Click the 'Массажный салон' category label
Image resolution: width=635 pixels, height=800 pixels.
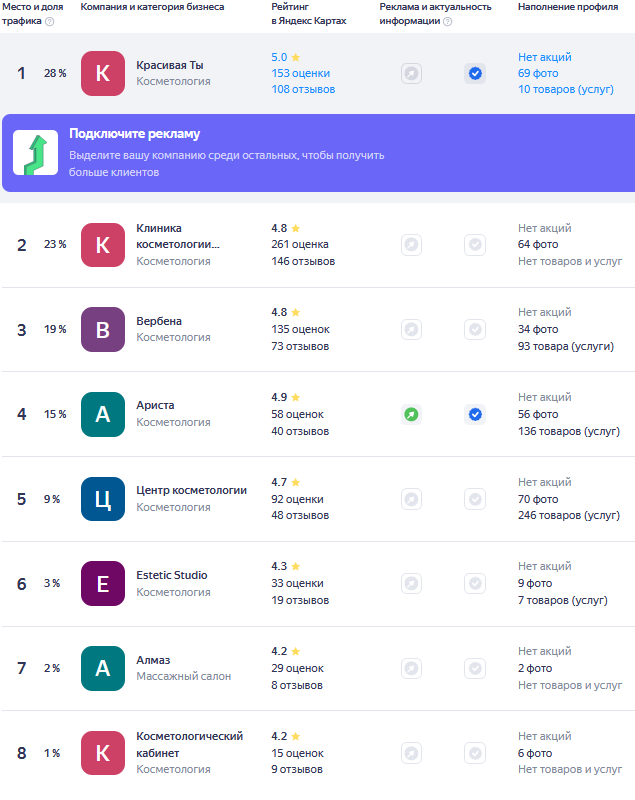coord(183,677)
